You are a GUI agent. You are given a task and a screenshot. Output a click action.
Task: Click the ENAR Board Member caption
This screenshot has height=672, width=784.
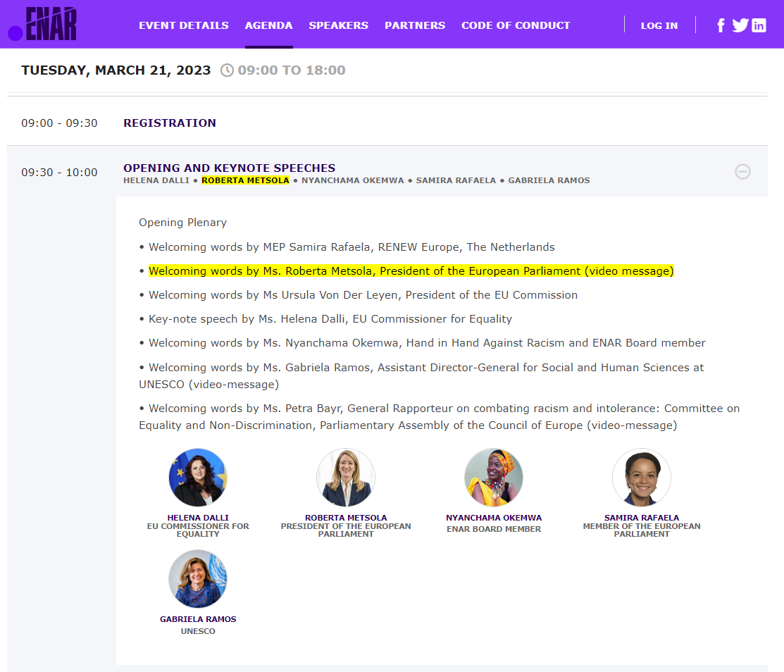click(494, 529)
